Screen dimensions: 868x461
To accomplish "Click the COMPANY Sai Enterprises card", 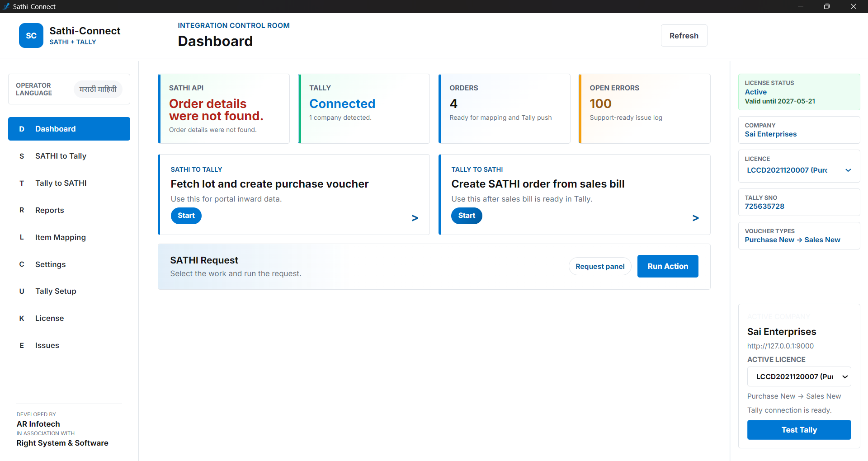I will [x=799, y=130].
